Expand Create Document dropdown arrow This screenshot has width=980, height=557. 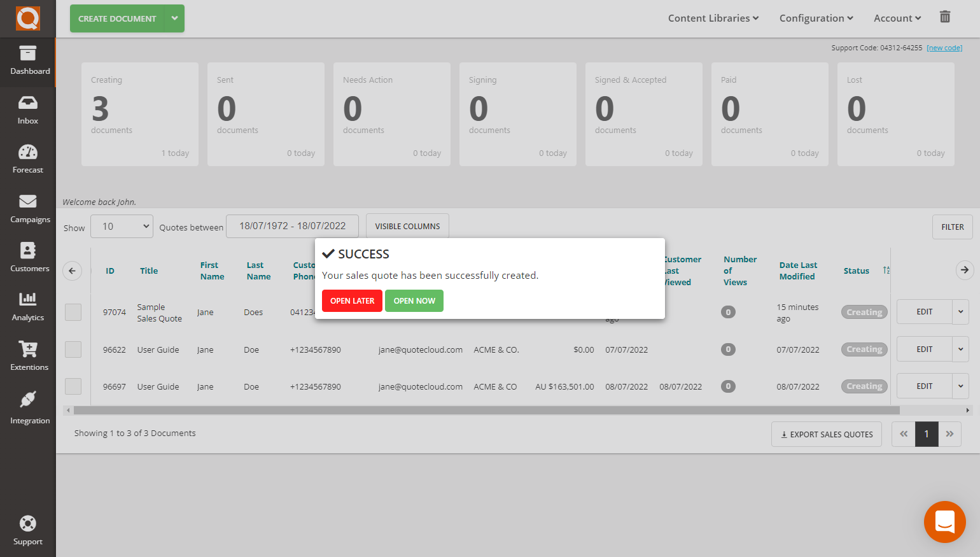[x=174, y=18]
